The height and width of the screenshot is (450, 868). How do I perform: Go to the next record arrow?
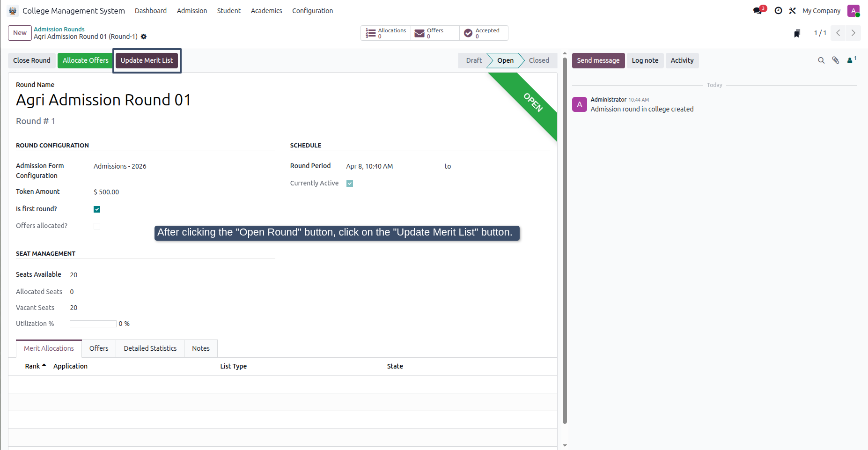(x=853, y=33)
